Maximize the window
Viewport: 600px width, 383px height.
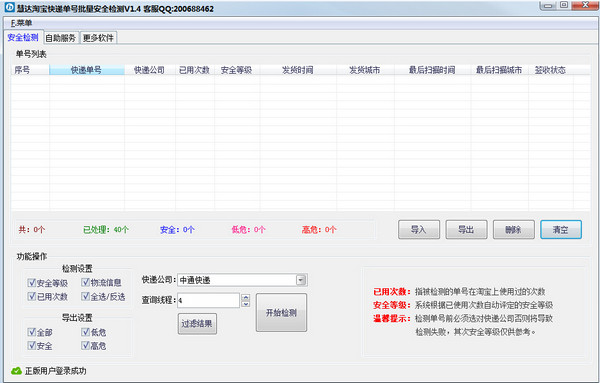point(564,5)
